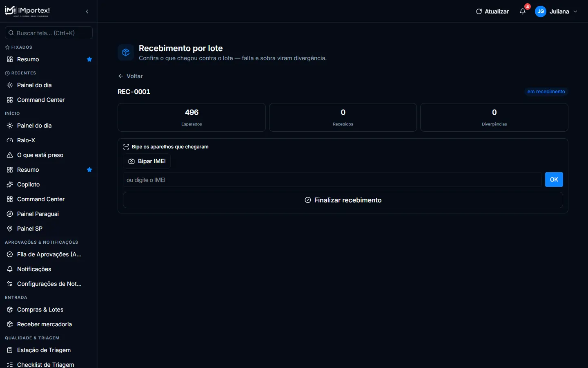
Task: Click the Configurações de Not... sliders icon
Action: (x=10, y=284)
